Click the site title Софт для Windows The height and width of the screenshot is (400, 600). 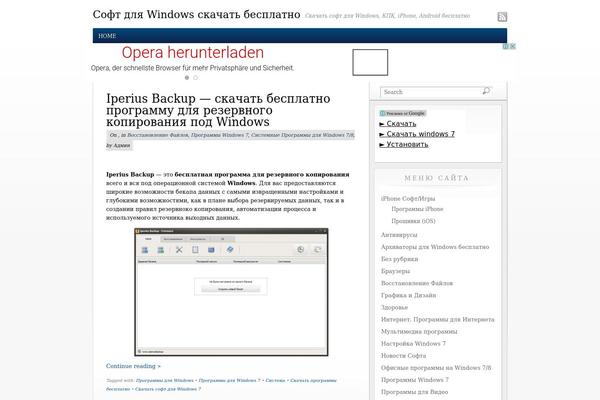pyautogui.click(x=196, y=15)
